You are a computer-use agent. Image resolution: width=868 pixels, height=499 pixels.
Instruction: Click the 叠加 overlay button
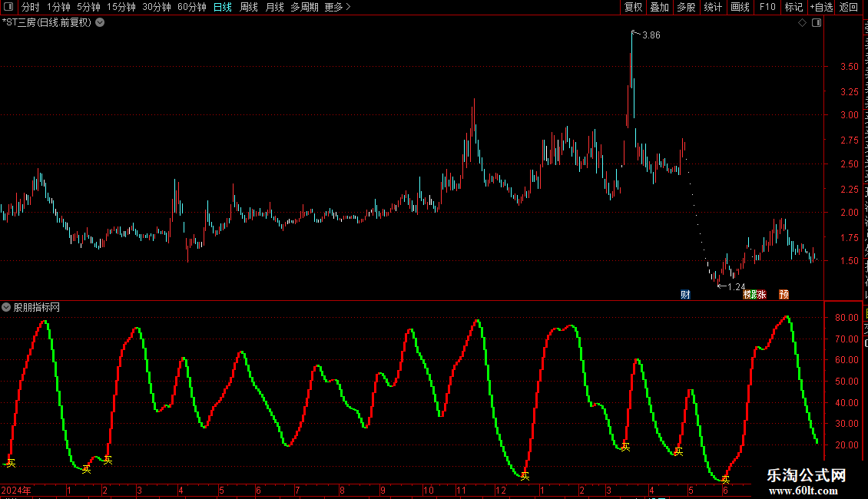point(659,7)
